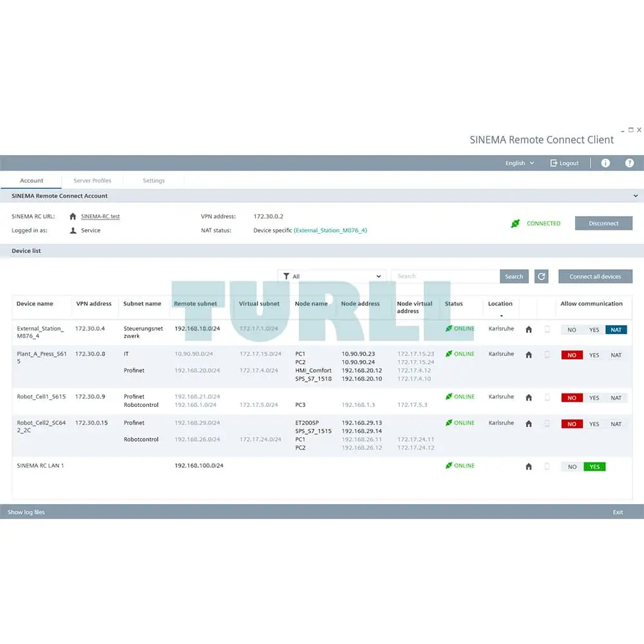The height and width of the screenshot is (644, 644).
Task: Click ONLINE status icon for External_Station_M876_4
Action: pos(448,328)
